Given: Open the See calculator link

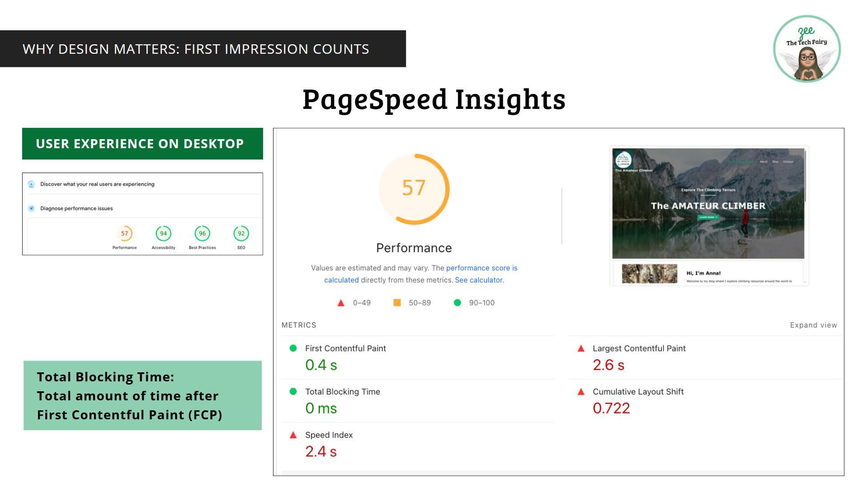Looking at the screenshot, I should click(x=479, y=280).
